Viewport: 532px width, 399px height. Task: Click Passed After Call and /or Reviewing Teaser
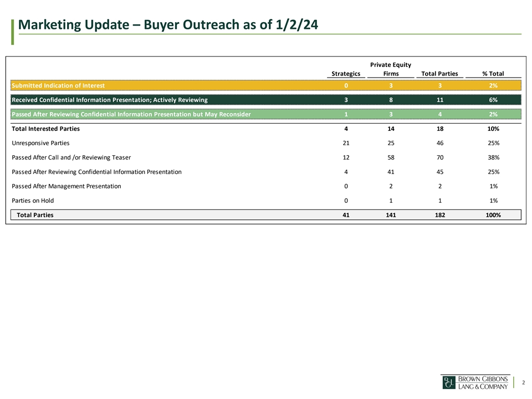tap(71, 157)
